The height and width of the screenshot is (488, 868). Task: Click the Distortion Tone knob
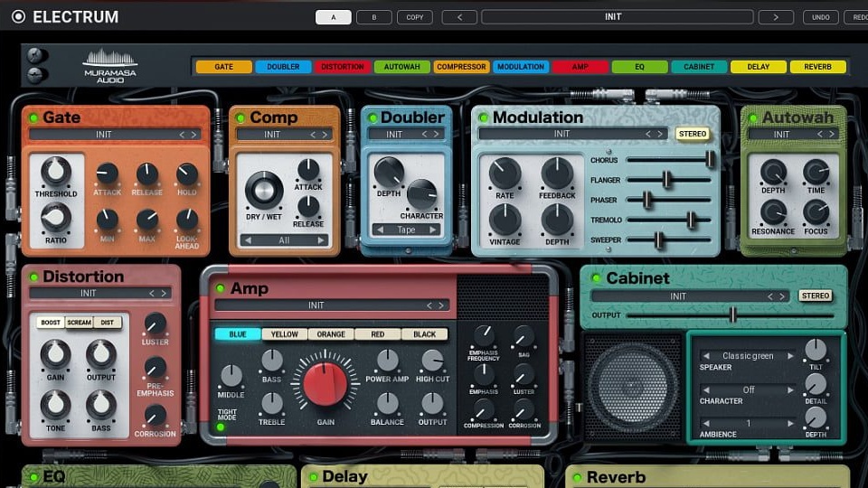coord(55,406)
